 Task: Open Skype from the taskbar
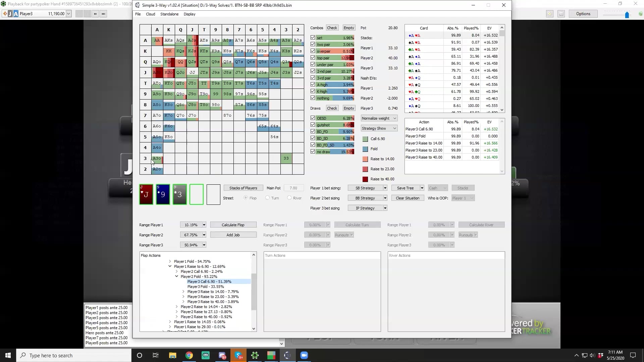(x=238, y=355)
